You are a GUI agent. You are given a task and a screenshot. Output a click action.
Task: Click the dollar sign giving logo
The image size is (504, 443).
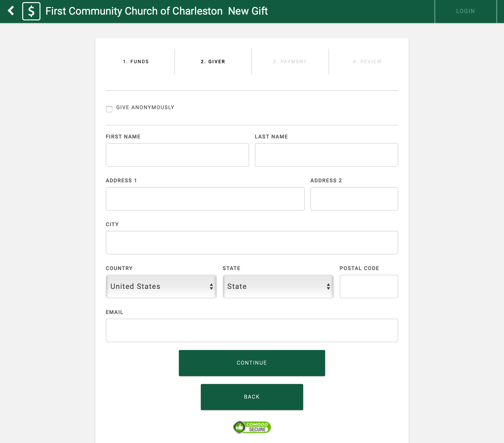(x=31, y=11)
